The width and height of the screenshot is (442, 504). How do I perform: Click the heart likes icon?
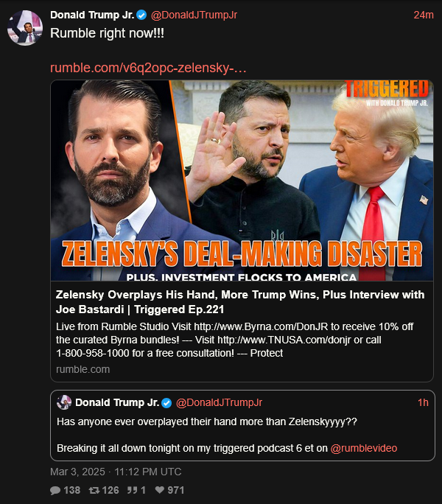(x=159, y=490)
